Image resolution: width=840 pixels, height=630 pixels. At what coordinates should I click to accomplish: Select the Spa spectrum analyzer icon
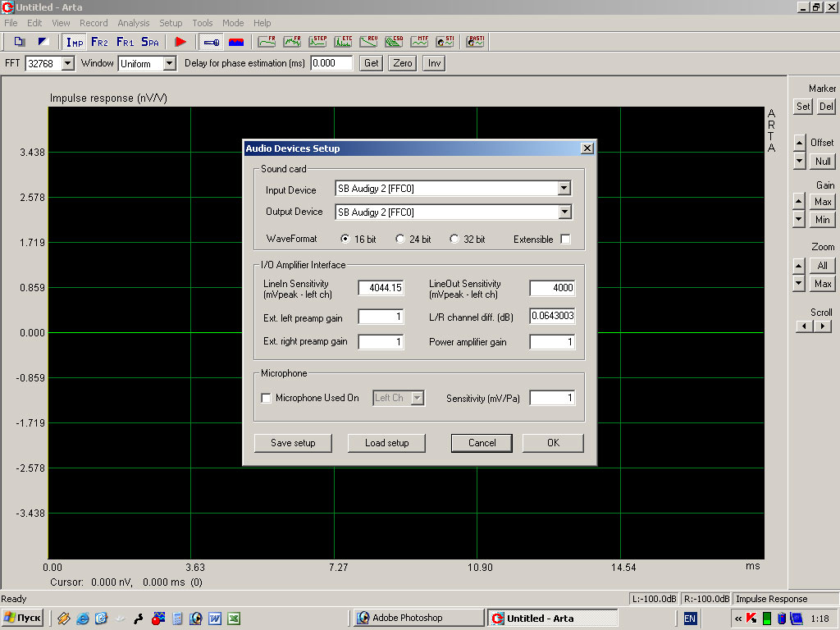(x=150, y=41)
